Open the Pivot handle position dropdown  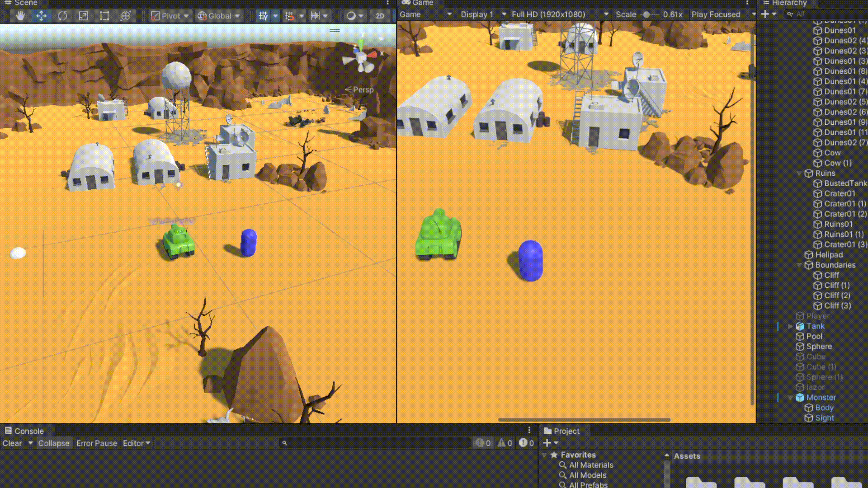tap(170, 16)
